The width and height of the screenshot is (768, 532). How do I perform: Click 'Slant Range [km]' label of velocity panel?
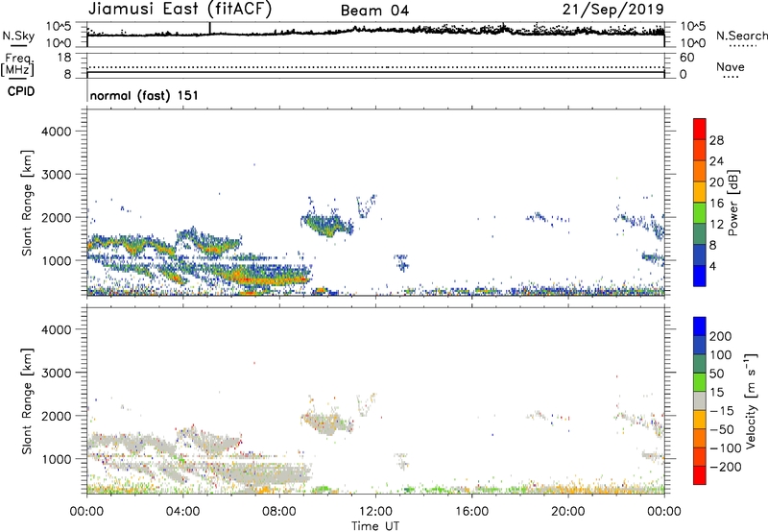[x=27, y=401]
